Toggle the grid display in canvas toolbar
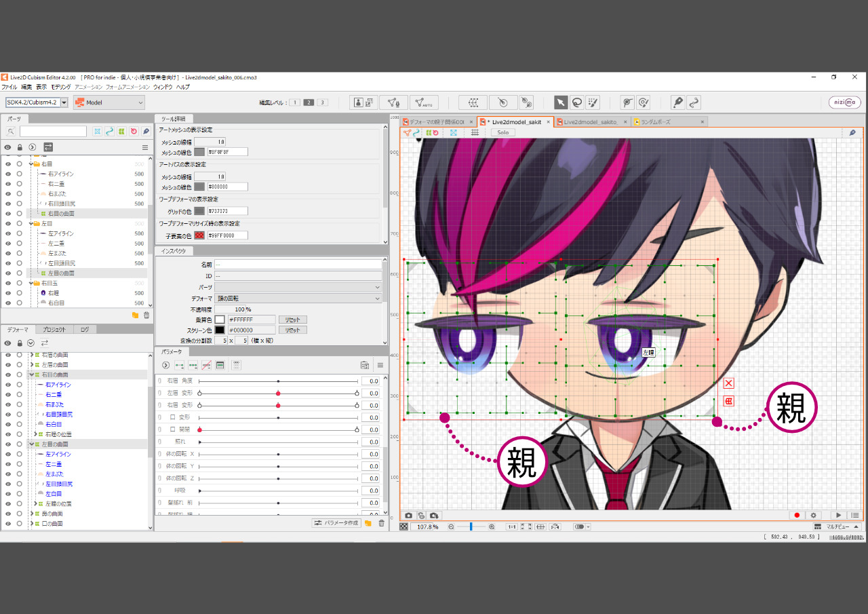This screenshot has width=868, height=614. 475,132
